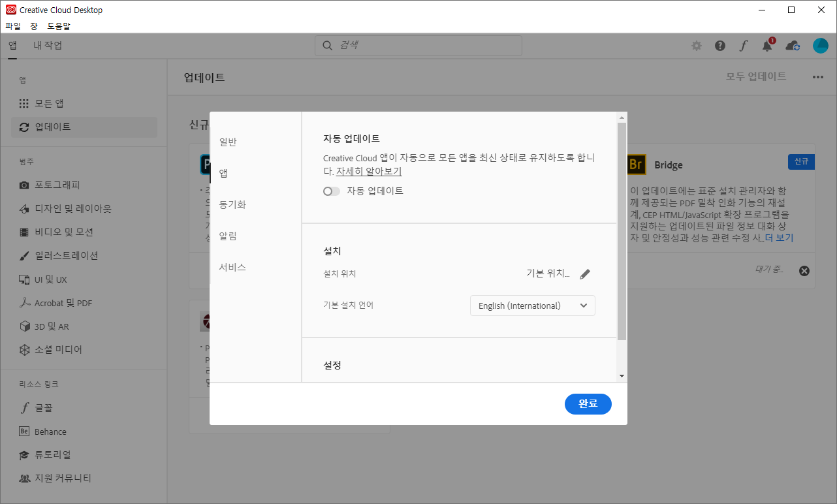
Task: Check cloud sync status icon
Action: pos(793,46)
